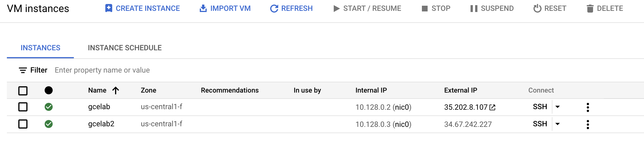This screenshot has height=160, width=644.
Task: Connect to gcelab via SSH button
Action: [x=540, y=107]
